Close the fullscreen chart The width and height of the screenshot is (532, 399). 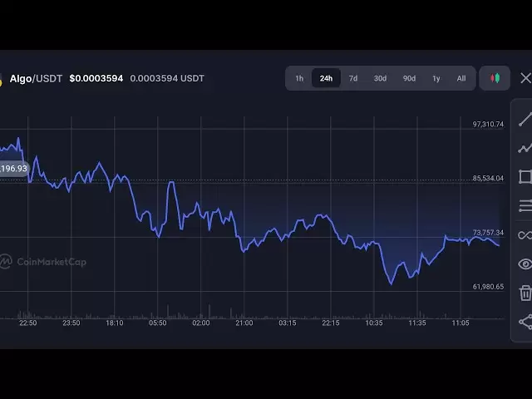click(525, 78)
